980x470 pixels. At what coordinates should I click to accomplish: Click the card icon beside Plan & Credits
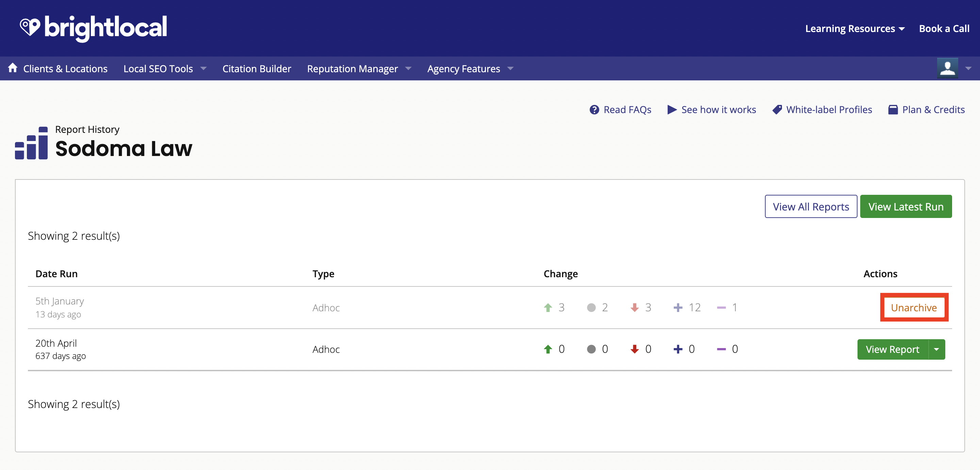click(893, 110)
